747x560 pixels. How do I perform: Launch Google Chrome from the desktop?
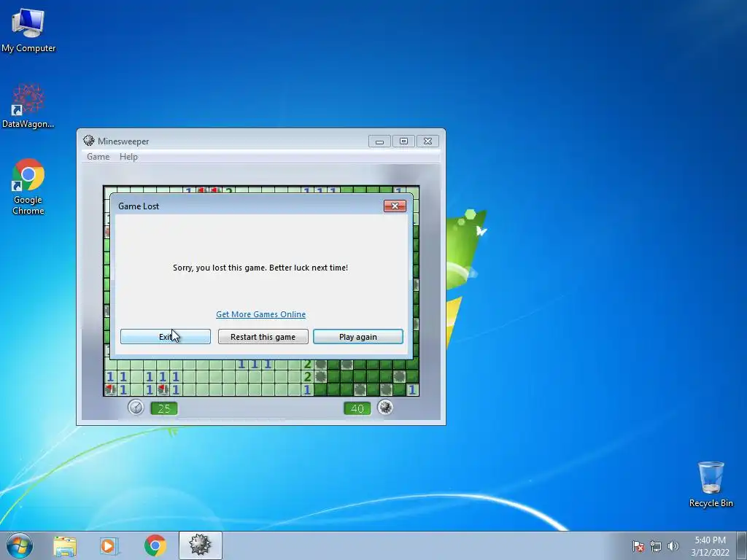coord(28,186)
